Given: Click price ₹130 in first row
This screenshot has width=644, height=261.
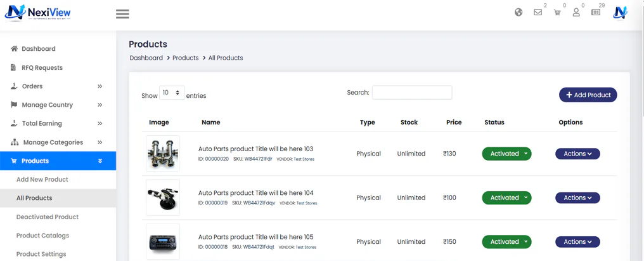Looking at the screenshot, I should 450,154.
